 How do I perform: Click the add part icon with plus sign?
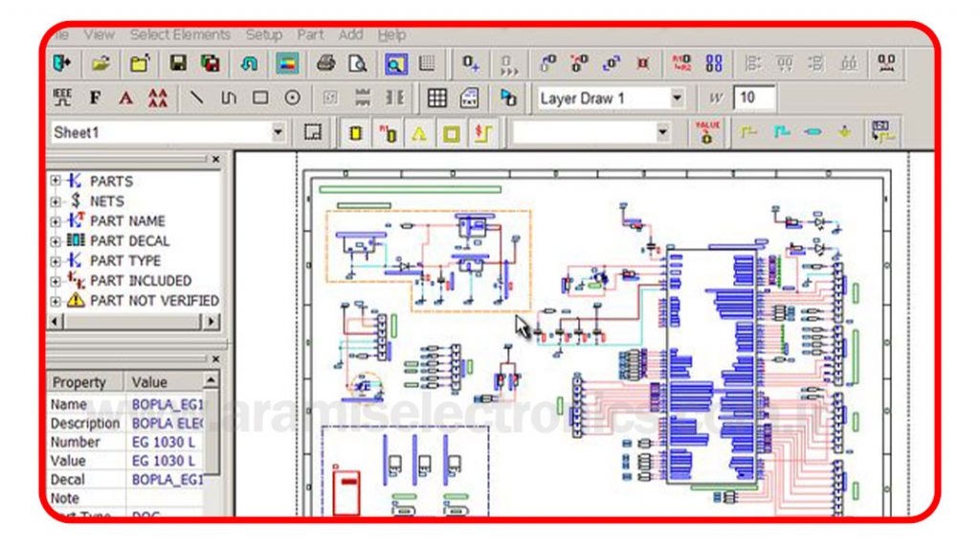pyautogui.click(x=471, y=63)
